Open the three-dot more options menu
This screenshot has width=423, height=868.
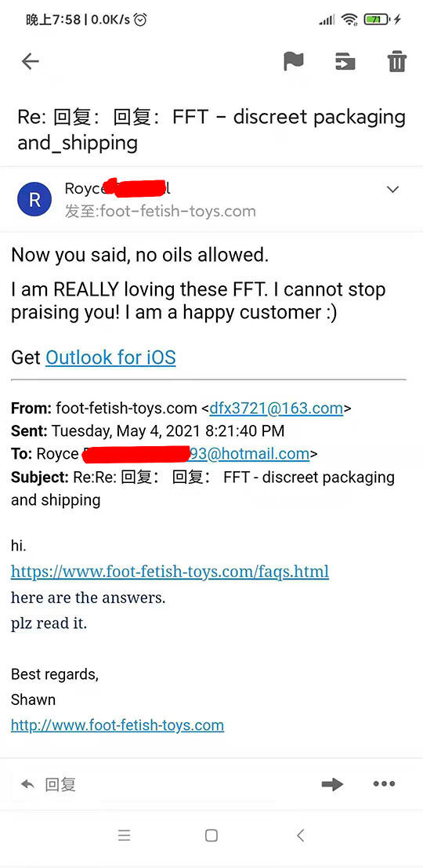point(385,784)
